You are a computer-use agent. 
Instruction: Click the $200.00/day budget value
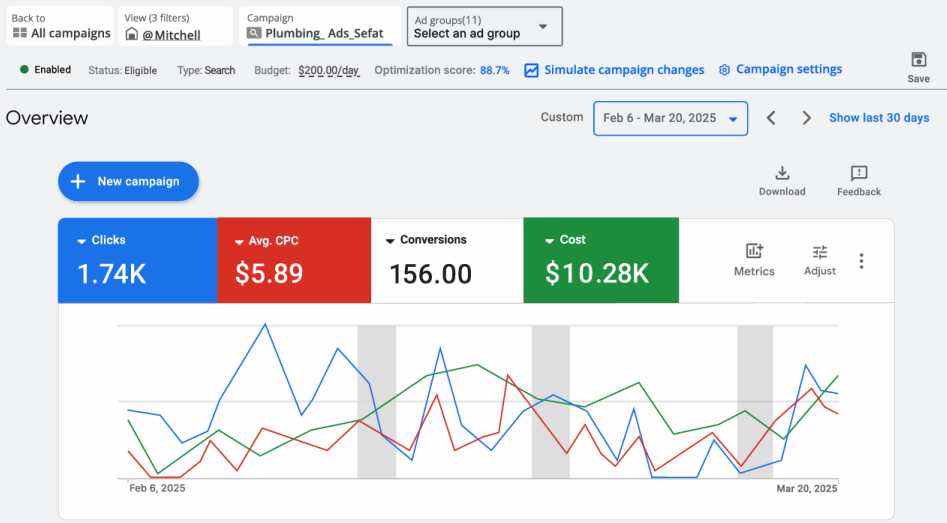coord(328,71)
